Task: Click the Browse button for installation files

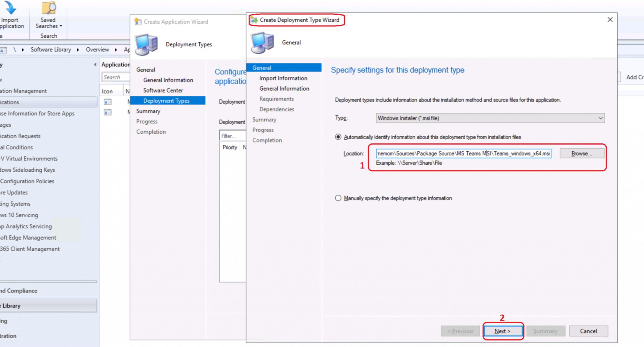Action: coord(582,153)
